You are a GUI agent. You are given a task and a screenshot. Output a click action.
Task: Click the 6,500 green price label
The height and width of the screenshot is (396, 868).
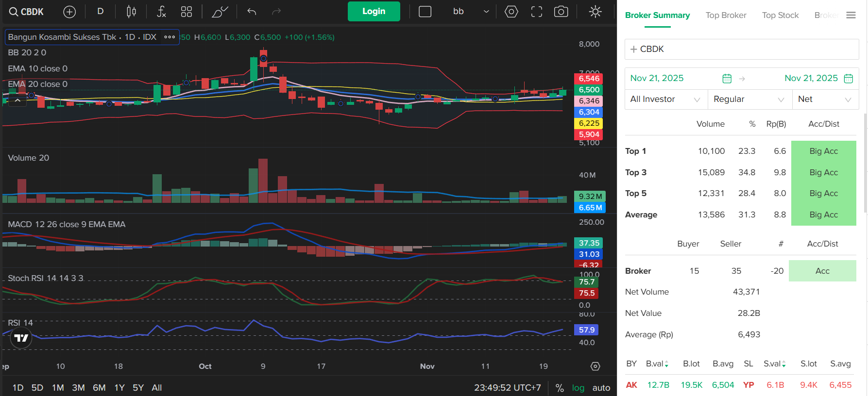(x=589, y=90)
